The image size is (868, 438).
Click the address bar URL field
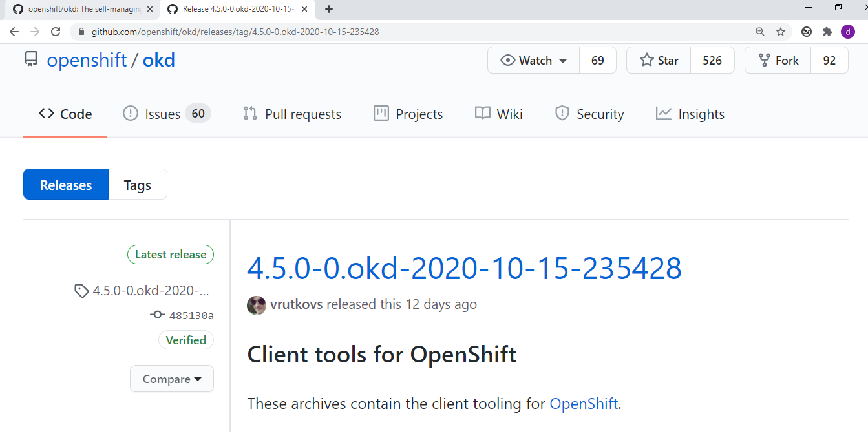[x=414, y=32]
